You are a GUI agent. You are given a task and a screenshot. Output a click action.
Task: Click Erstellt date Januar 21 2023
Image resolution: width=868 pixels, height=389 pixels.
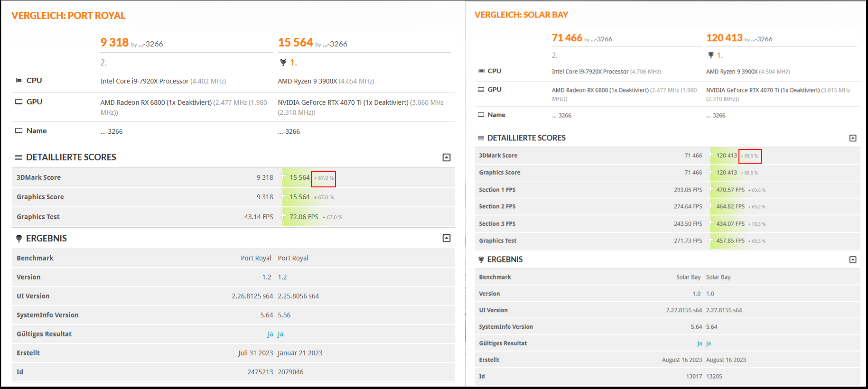coord(300,353)
